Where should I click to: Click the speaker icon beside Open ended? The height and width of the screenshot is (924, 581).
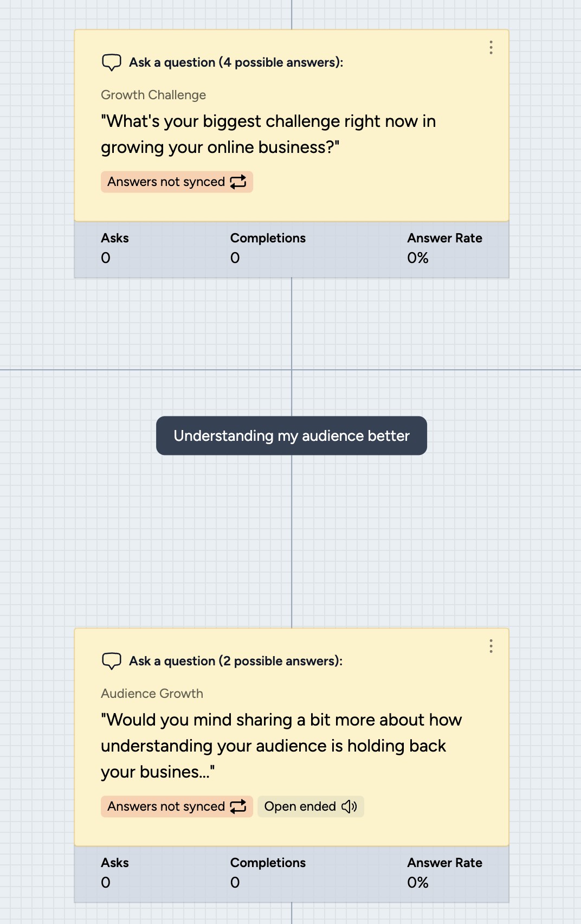[x=350, y=806]
